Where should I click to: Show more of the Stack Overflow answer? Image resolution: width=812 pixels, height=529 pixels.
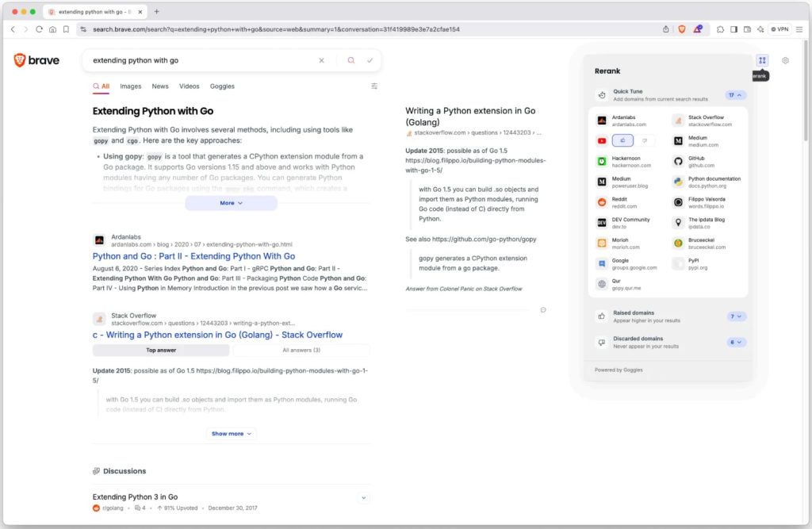pyautogui.click(x=232, y=434)
